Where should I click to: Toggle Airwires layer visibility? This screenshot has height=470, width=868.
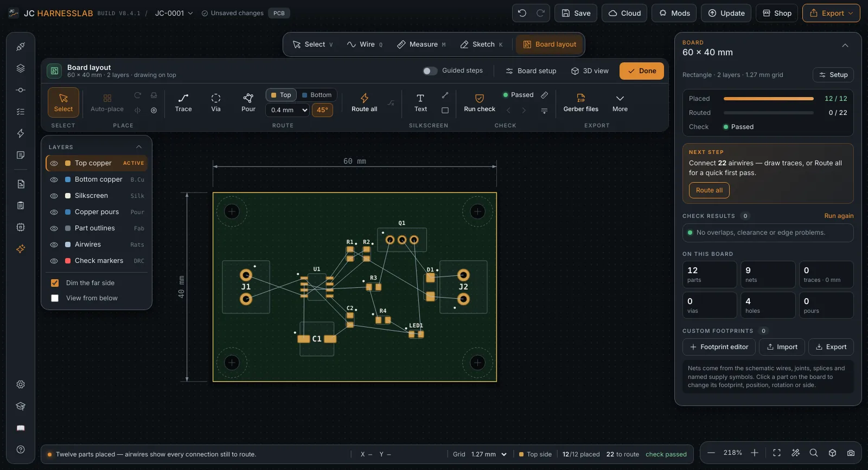(54, 244)
